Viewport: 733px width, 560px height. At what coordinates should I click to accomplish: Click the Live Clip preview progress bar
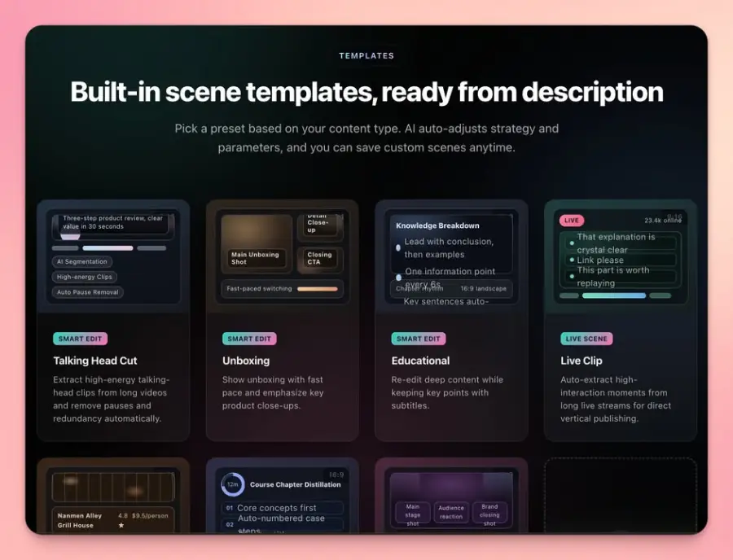(x=615, y=295)
